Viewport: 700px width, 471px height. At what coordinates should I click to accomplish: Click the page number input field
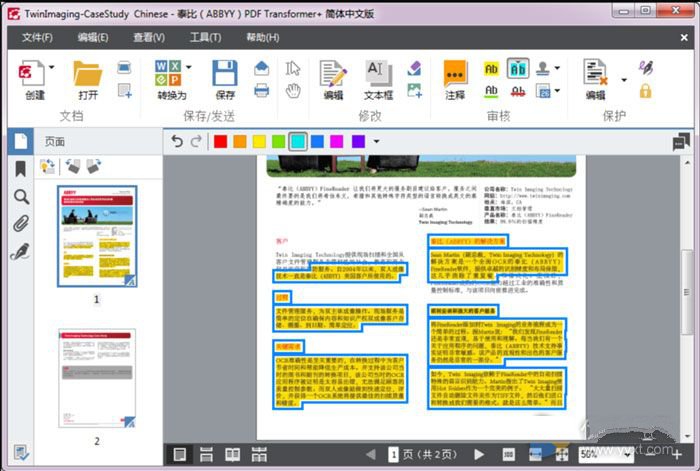(x=393, y=454)
